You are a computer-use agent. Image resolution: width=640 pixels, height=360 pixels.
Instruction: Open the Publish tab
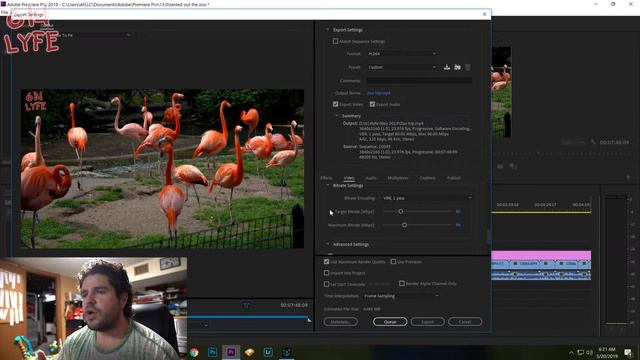[453, 178]
